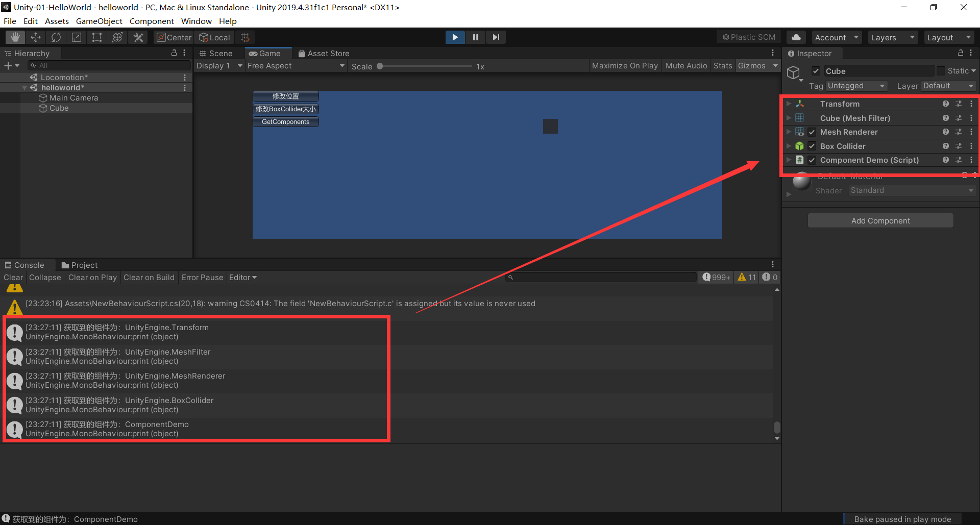Switch to Scene tab
This screenshot has width=980, height=525.
pos(216,53)
